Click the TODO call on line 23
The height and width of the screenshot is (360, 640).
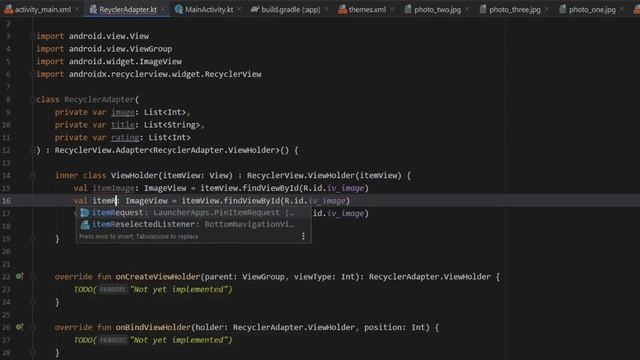[84, 289]
